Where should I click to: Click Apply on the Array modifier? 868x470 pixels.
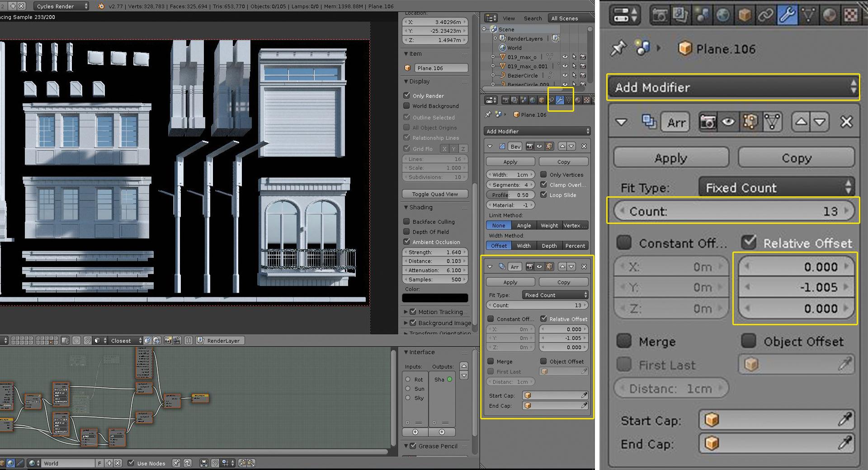pyautogui.click(x=671, y=157)
